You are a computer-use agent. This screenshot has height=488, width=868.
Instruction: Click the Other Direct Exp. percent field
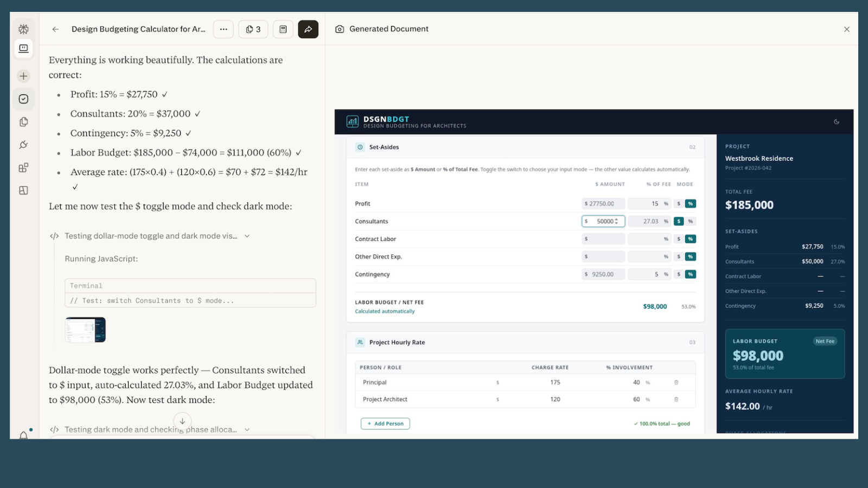coord(649,256)
